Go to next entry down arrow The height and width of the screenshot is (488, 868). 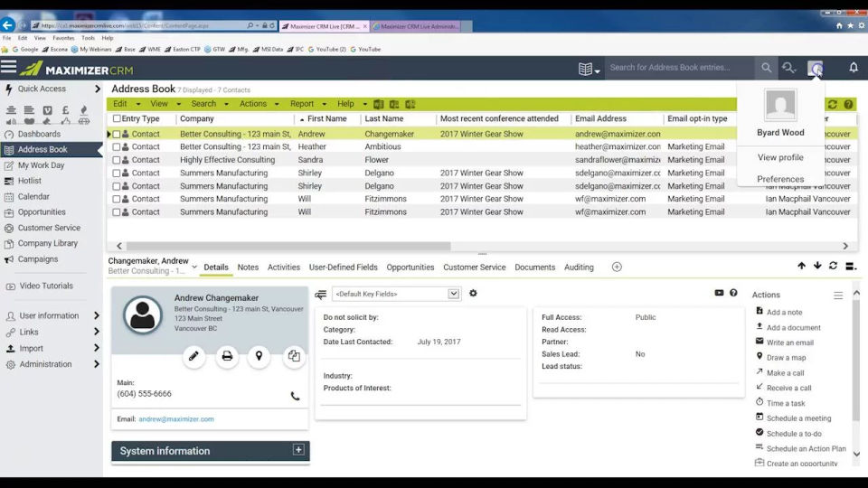pyautogui.click(x=817, y=266)
